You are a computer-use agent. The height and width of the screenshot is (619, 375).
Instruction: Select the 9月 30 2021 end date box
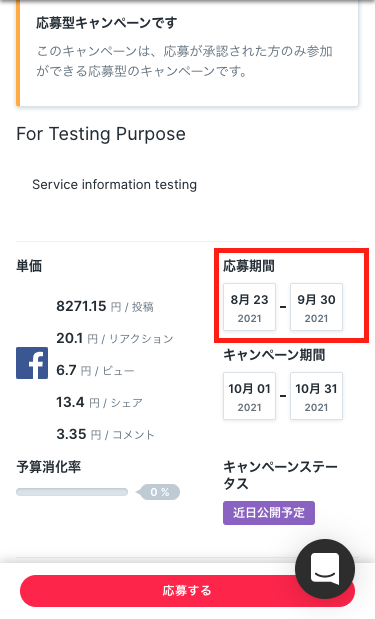tap(316, 307)
